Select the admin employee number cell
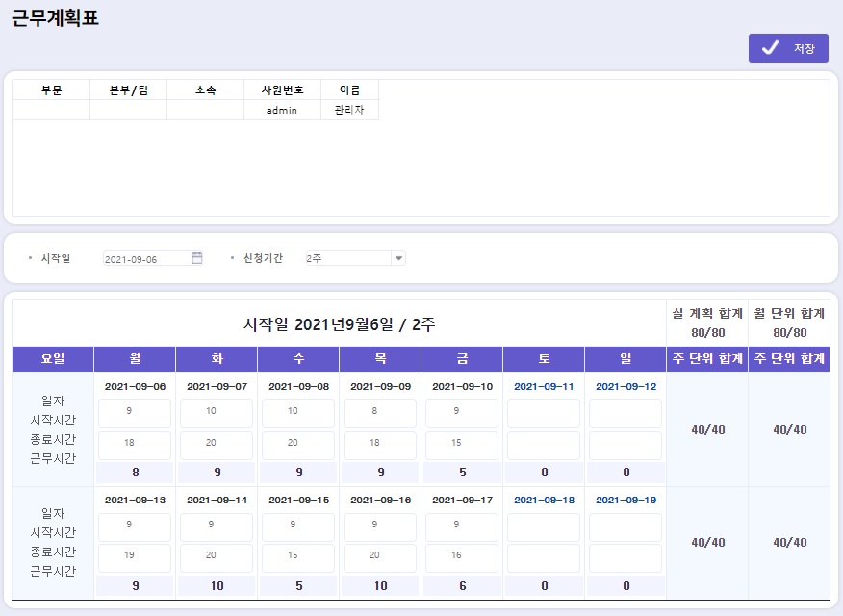The height and width of the screenshot is (616, 843). click(282, 110)
